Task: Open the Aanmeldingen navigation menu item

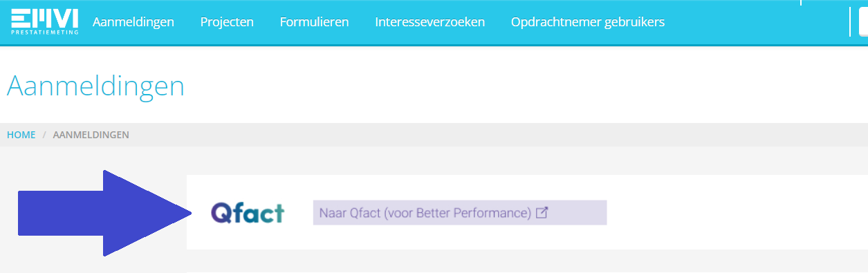Action: click(x=133, y=22)
